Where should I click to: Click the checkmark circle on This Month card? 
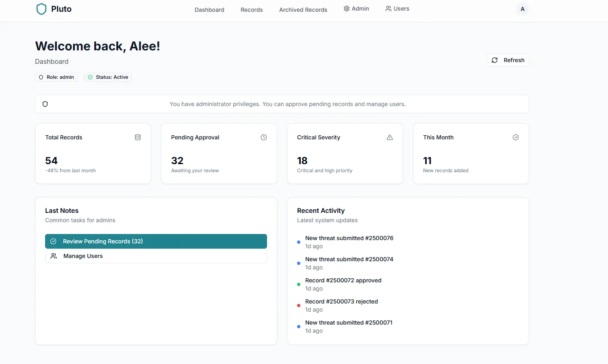(x=516, y=137)
